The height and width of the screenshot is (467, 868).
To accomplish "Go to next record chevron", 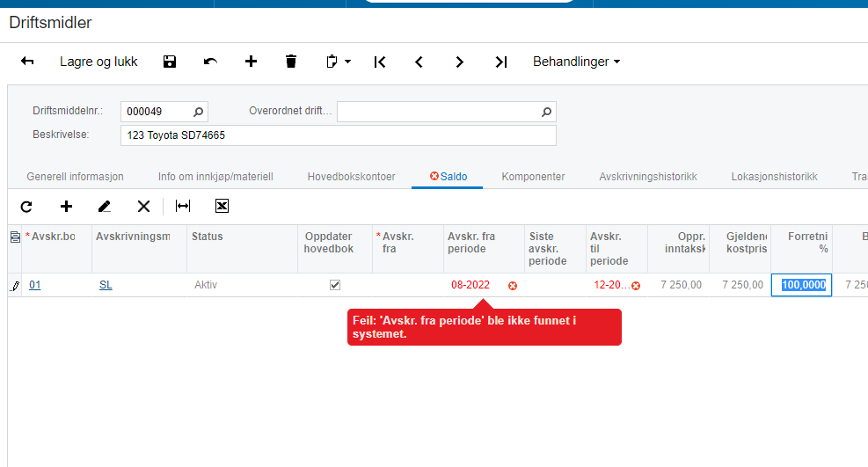I will pos(459,62).
